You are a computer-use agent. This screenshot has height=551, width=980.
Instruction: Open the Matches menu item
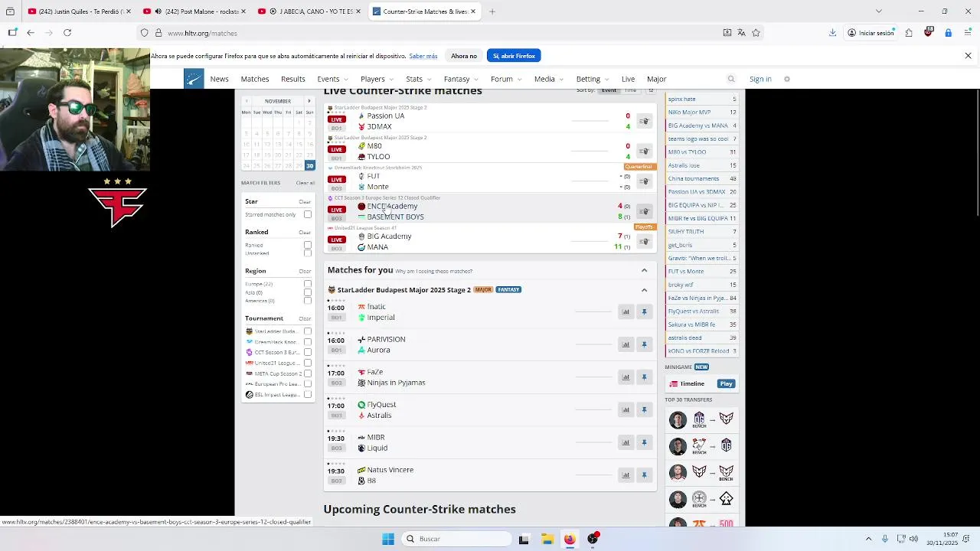tap(255, 79)
